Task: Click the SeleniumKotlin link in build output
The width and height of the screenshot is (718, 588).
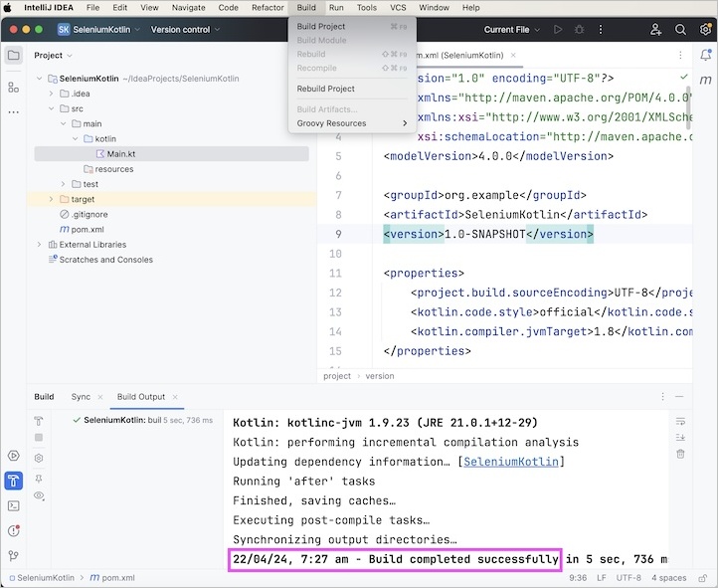Action: pyautogui.click(x=512, y=462)
